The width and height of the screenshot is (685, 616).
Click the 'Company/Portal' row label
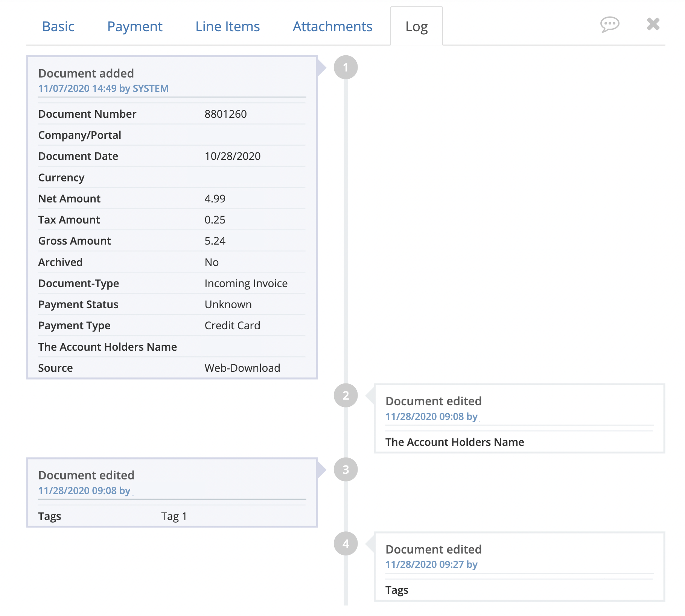[x=80, y=135]
